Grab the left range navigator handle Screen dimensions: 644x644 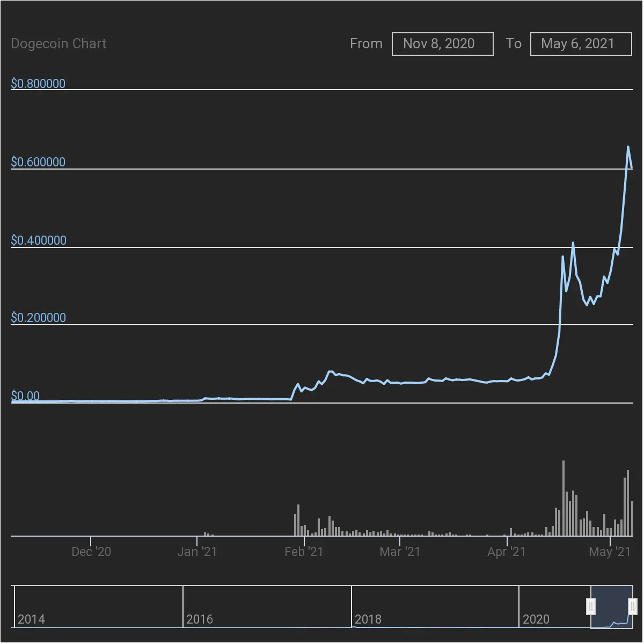coord(591,606)
